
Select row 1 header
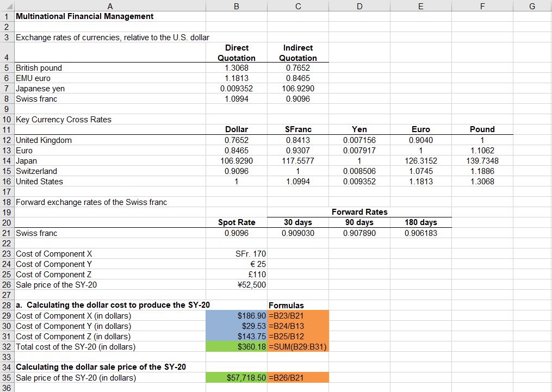tap(7, 16)
